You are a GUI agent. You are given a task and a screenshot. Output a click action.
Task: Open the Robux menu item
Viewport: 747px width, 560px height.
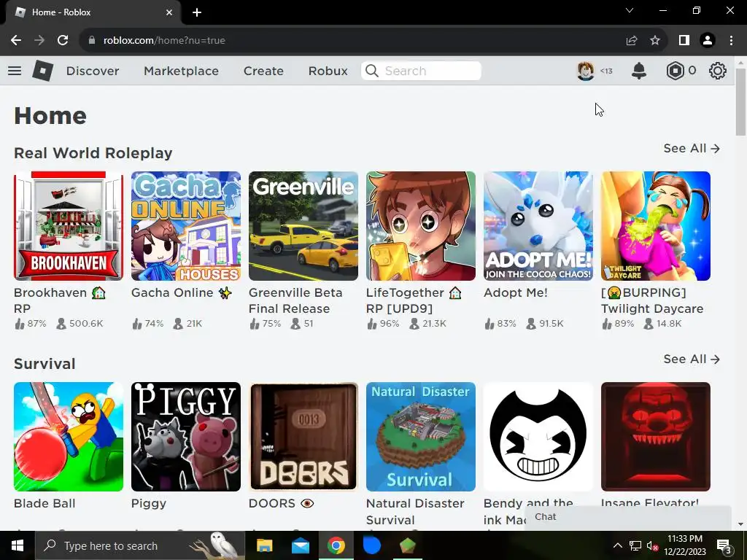(x=328, y=71)
